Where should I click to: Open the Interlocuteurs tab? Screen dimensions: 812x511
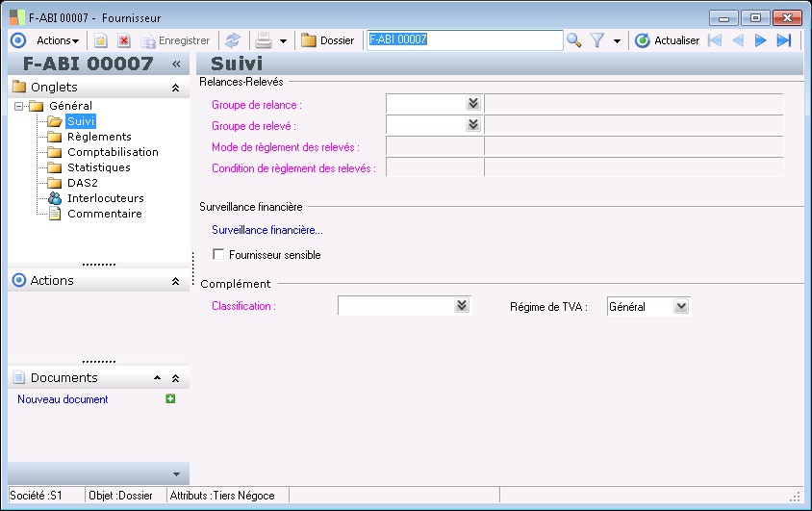105,198
